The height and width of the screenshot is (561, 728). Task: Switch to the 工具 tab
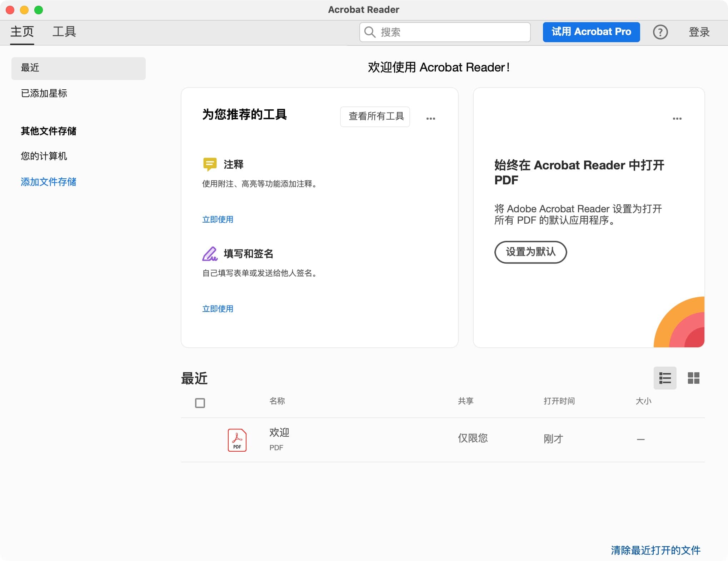pyautogui.click(x=64, y=32)
